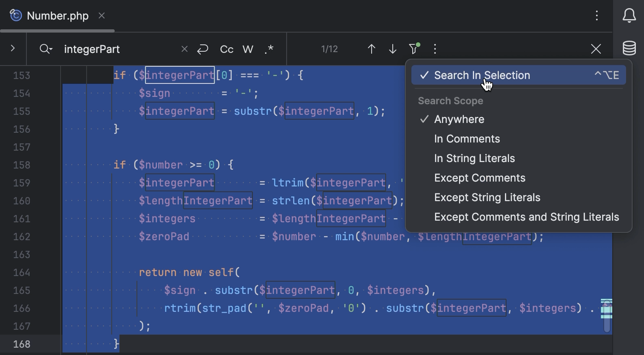
Task: Open the Notifications bell icon
Action: pyautogui.click(x=629, y=16)
